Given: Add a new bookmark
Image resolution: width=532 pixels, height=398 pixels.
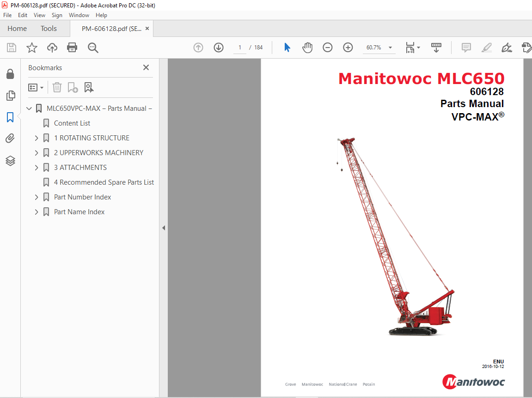Looking at the screenshot, I should click(x=73, y=87).
